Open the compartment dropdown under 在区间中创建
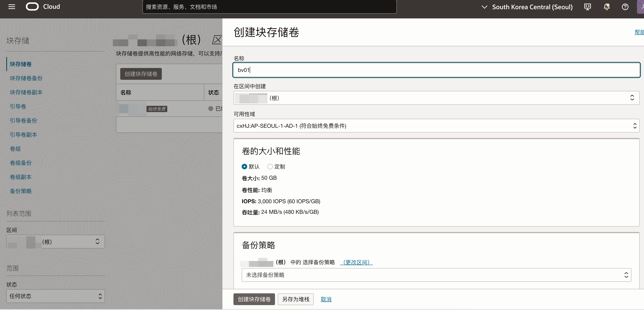 tap(436, 98)
